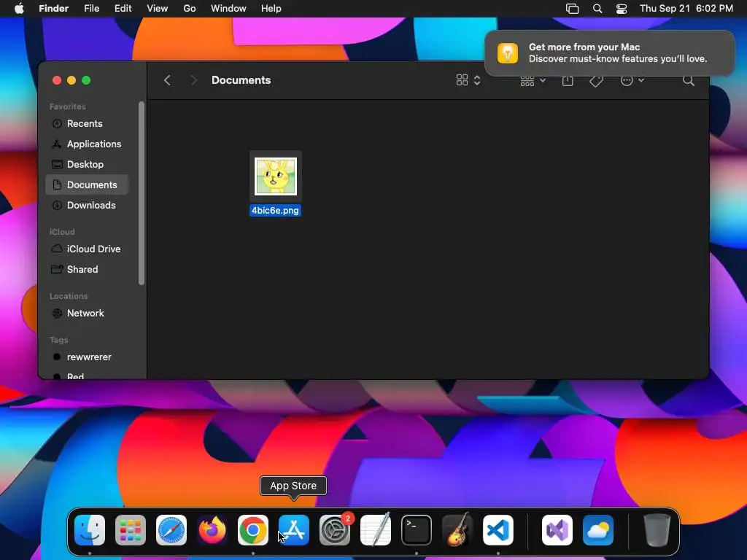Open System Settings in the Dock
Viewport: 747px width, 560px height.
(x=334, y=530)
